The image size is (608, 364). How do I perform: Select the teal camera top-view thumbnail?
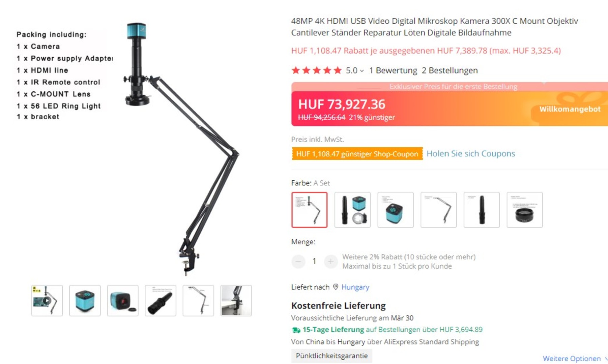85,300
